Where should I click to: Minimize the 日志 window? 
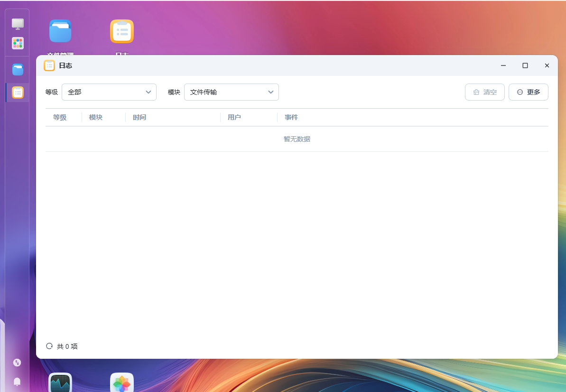pos(503,65)
